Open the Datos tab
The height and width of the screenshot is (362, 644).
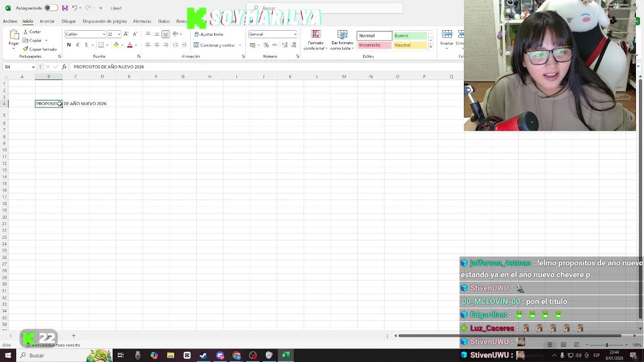click(164, 21)
